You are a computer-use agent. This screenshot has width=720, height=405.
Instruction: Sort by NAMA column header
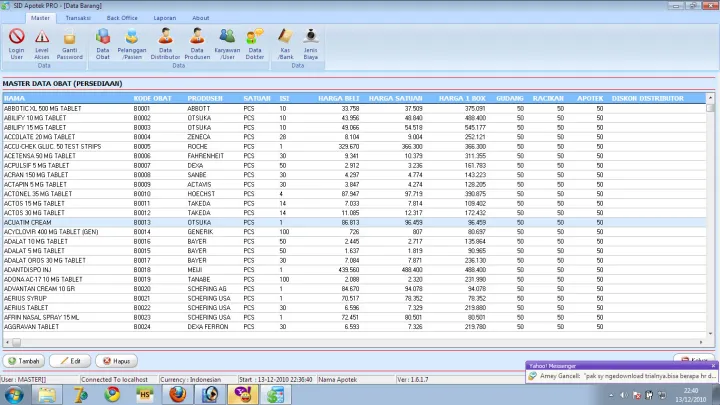14,98
